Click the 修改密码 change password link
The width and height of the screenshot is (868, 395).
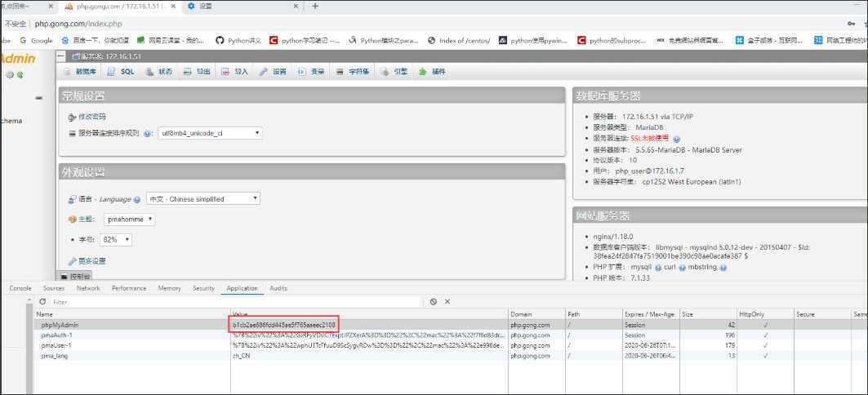(x=92, y=117)
